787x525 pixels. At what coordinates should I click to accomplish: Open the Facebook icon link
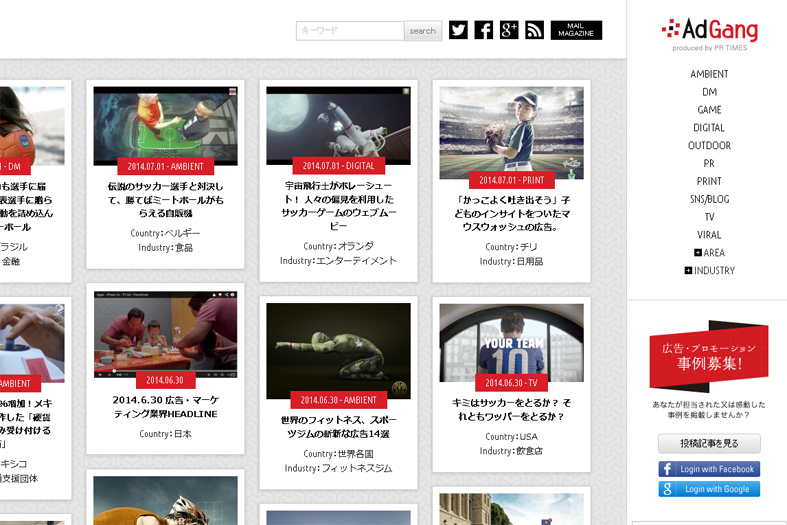pyautogui.click(x=484, y=30)
